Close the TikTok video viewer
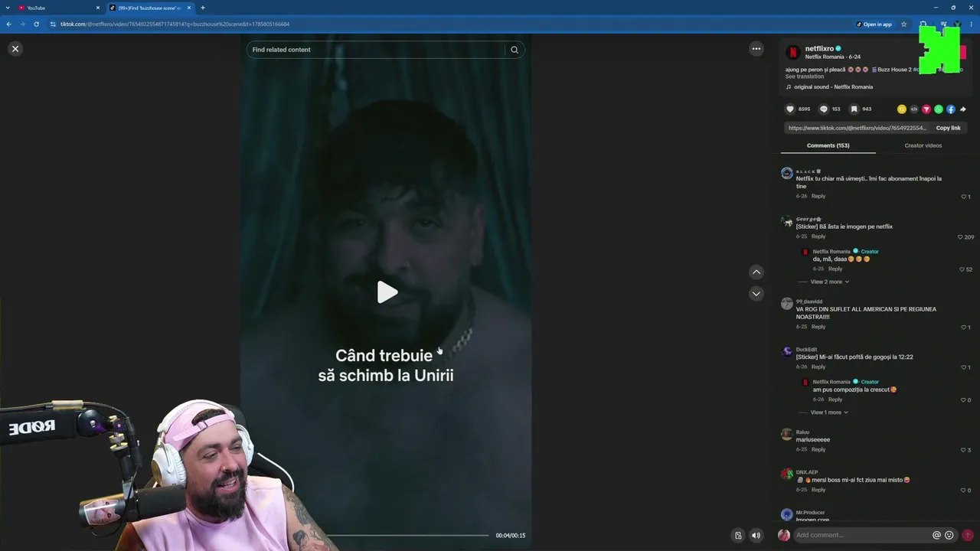 pos(15,49)
